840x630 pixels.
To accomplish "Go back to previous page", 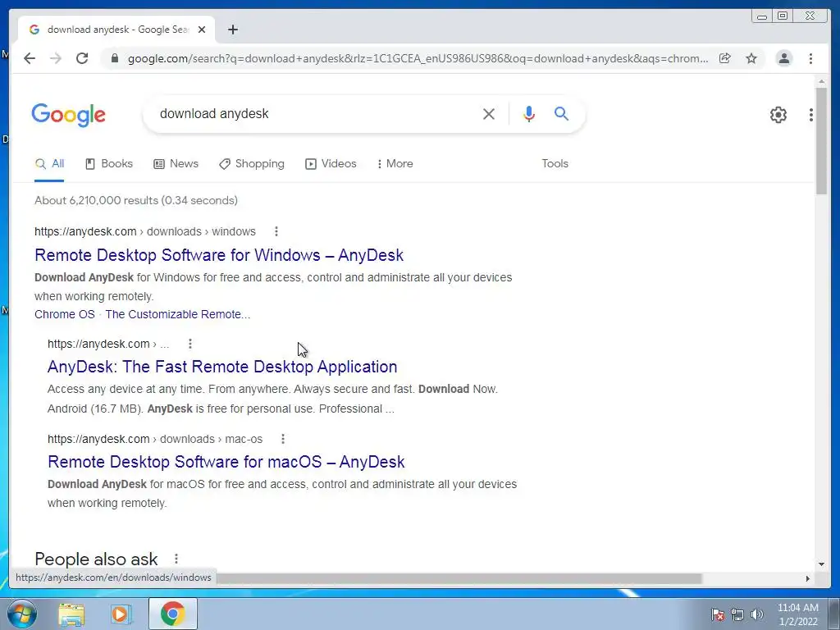I will (30, 58).
